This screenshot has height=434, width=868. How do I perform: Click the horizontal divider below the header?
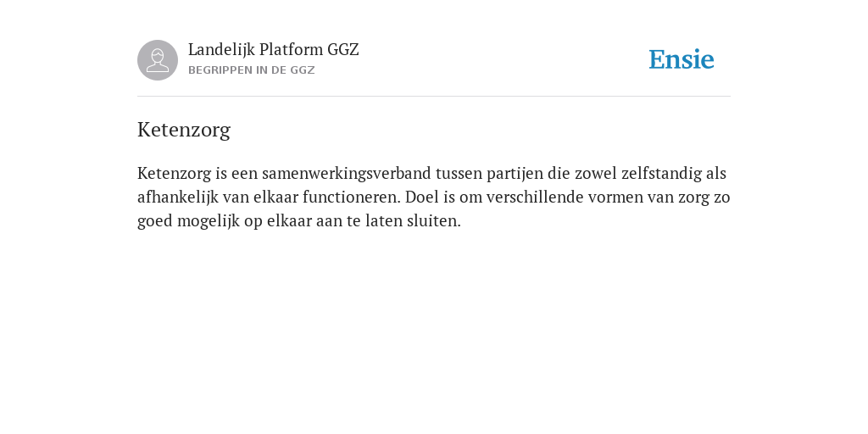click(434, 97)
